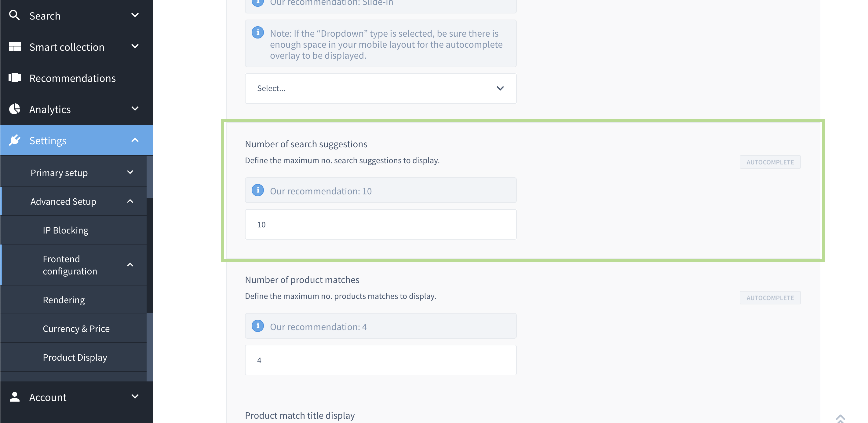Click the Settings plug icon
The height and width of the screenshot is (423, 868).
[x=15, y=140]
